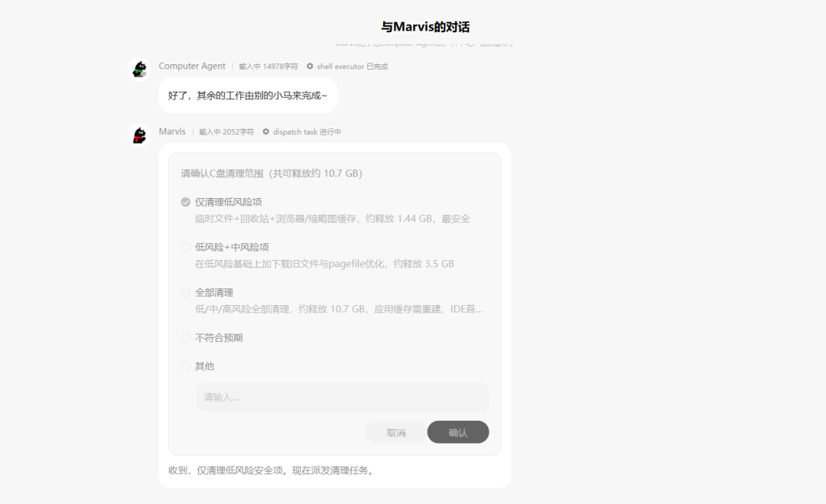Click the 取消 button
The height and width of the screenshot is (504, 826).
pyautogui.click(x=396, y=432)
